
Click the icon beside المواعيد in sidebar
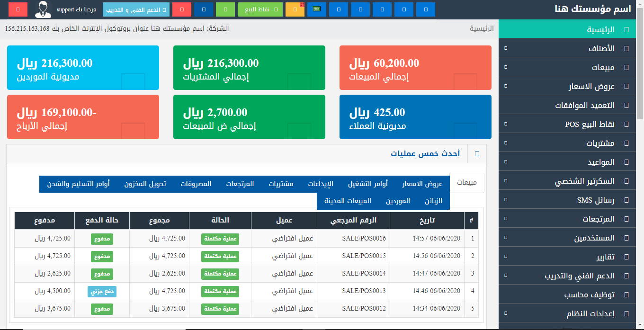pyautogui.click(x=626, y=162)
